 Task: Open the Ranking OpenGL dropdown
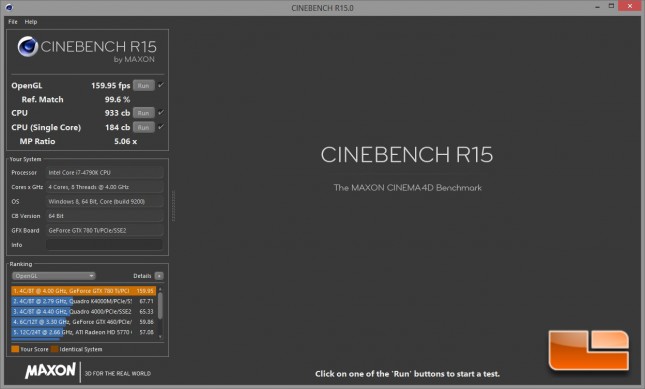53,276
